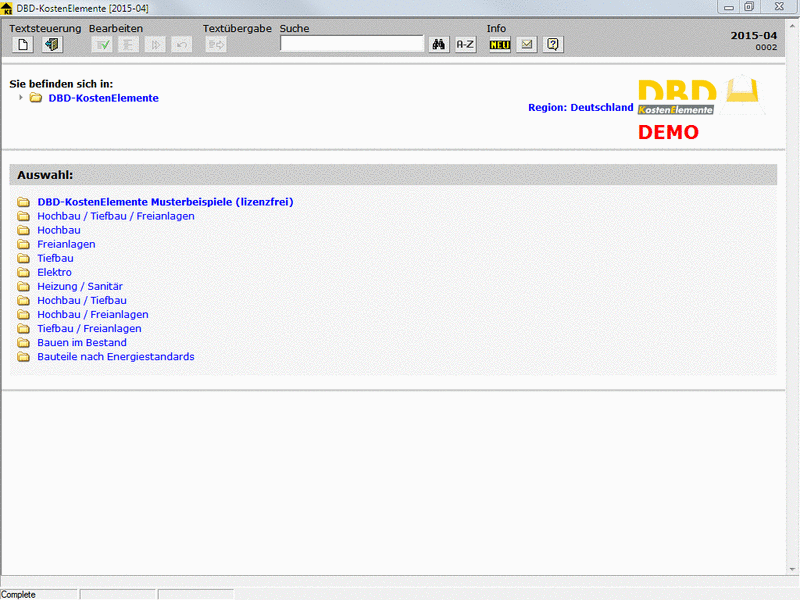Open DBD-KostenElemente Musterbeispiele (lizenzfrei)

click(165, 202)
